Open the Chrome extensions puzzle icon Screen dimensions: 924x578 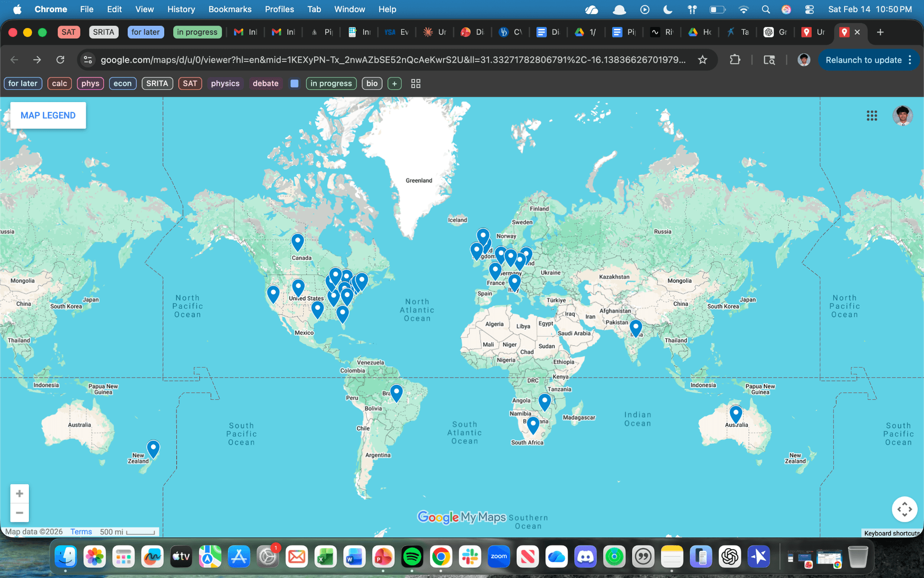point(734,60)
